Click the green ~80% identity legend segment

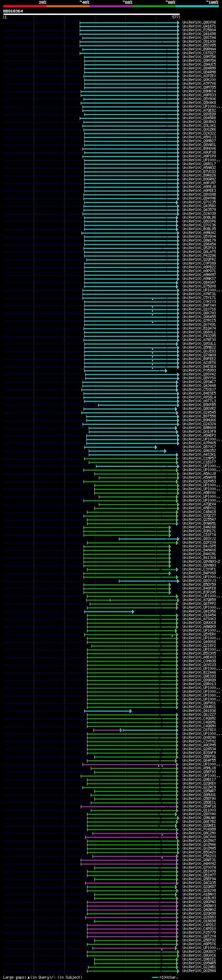click(x=154, y=6)
